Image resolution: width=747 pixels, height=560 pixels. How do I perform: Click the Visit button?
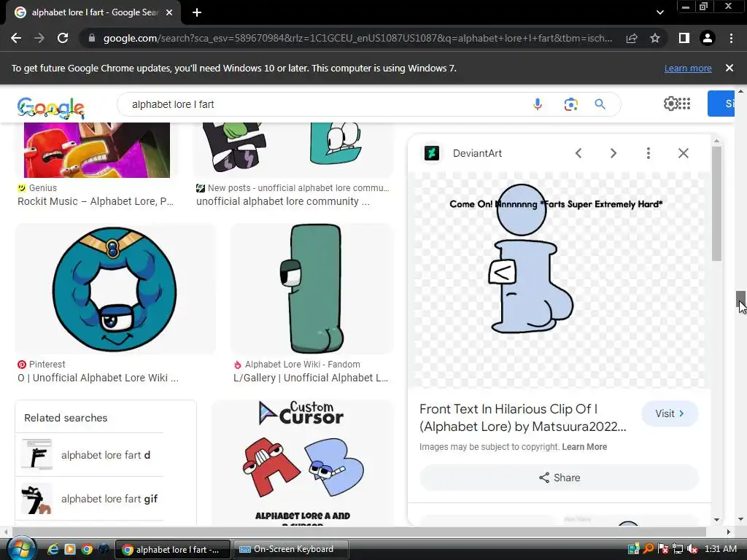(x=670, y=413)
